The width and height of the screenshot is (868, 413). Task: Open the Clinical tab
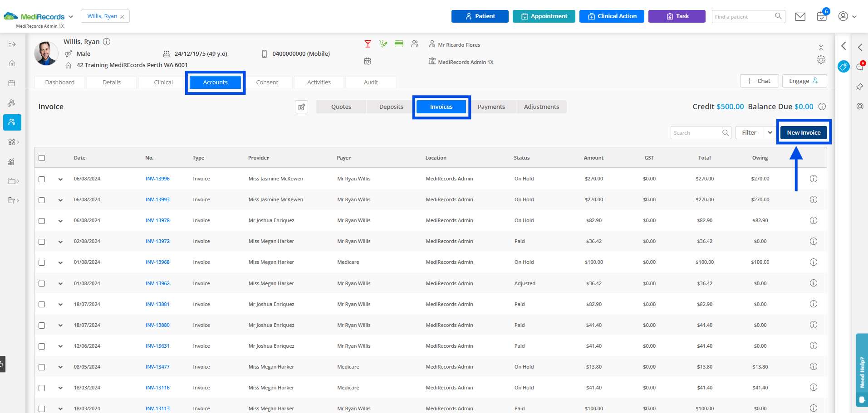(163, 82)
